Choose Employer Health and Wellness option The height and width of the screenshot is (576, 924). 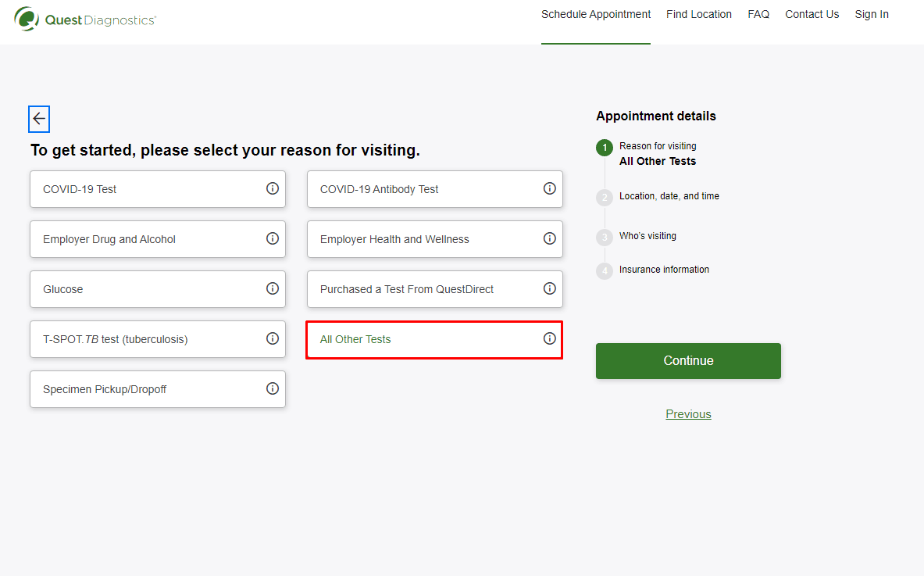(435, 239)
